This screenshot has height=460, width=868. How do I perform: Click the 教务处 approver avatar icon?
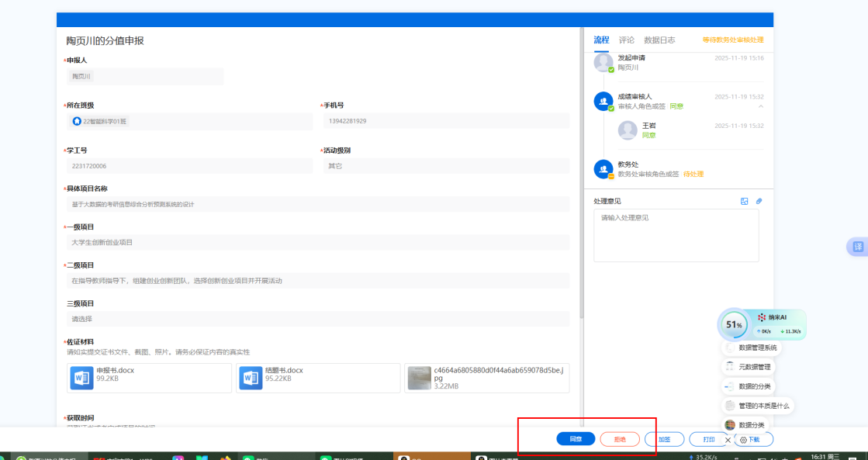(603, 169)
